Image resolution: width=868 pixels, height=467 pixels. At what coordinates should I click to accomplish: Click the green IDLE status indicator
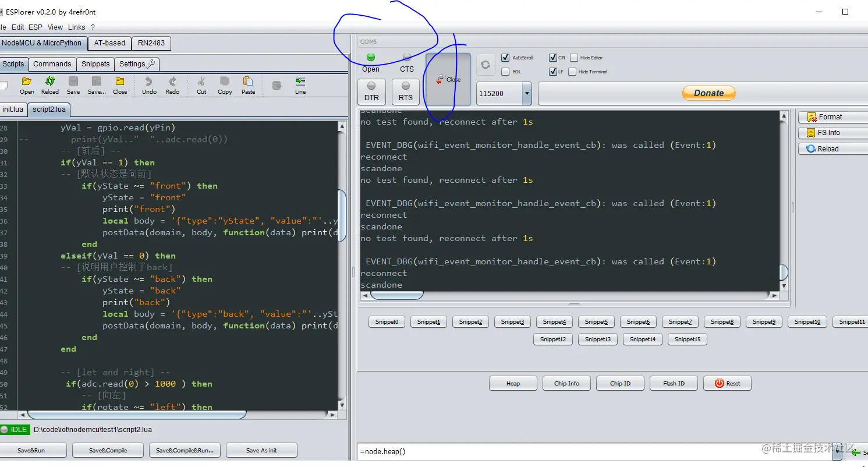click(15, 430)
